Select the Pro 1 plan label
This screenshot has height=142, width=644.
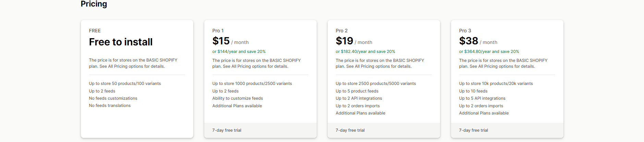[x=218, y=31]
